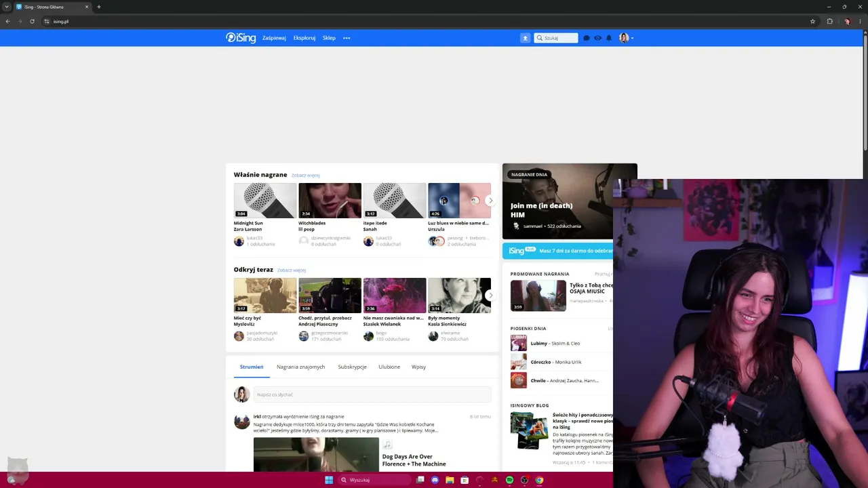
Task: Switch to the Nagrania znajomych tab
Action: [x=300, y=367]
